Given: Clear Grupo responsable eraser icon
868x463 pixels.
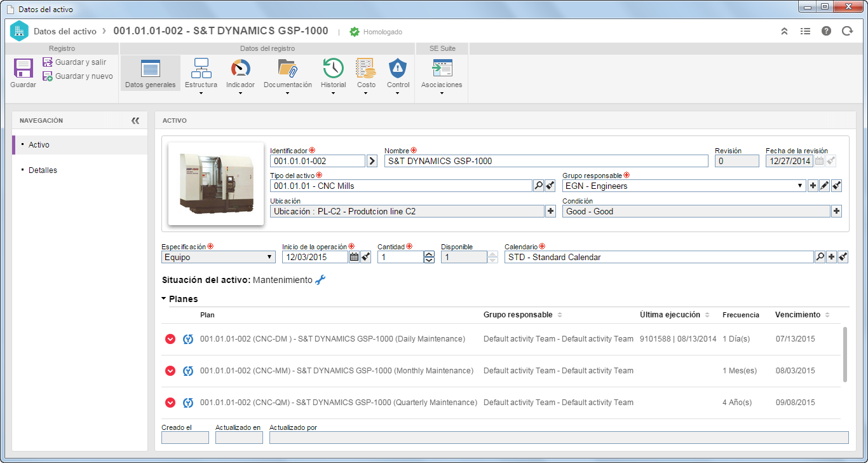Looking at the screenshot, I should click(x=836, y=186).
